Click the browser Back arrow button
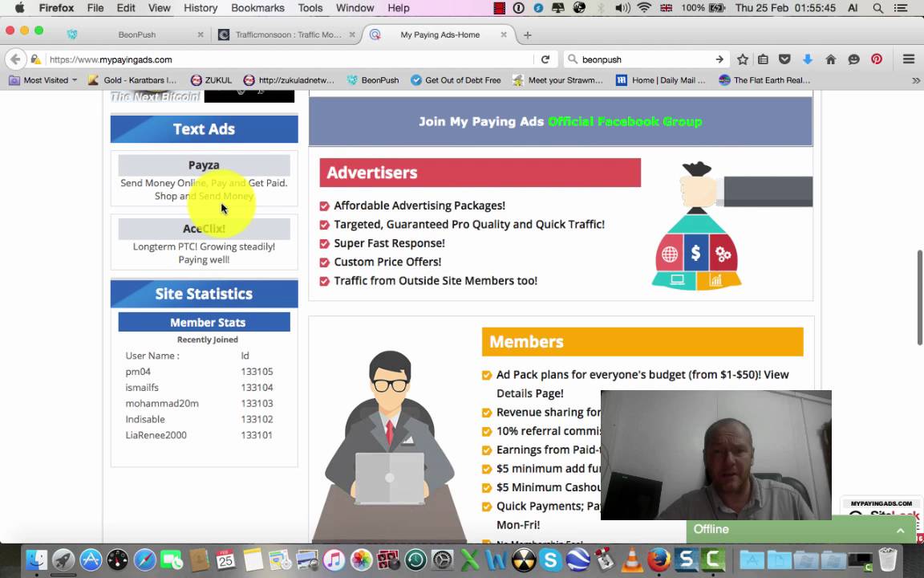 15,59
